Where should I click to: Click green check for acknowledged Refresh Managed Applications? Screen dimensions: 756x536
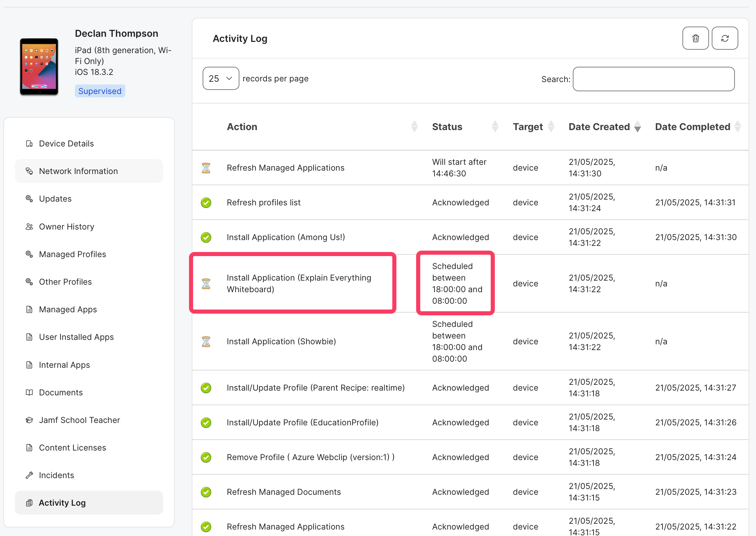pos(206,527)
